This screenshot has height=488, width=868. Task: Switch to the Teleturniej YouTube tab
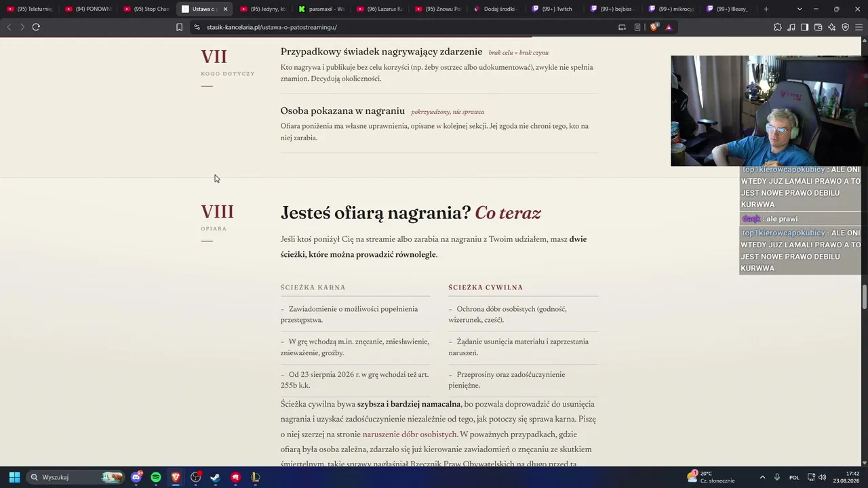pos(29,9)
